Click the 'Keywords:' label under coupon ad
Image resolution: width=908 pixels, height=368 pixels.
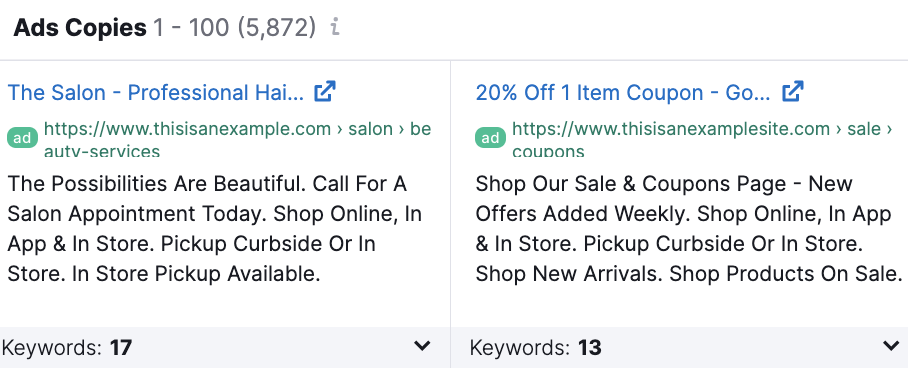(x=519, y=348)
